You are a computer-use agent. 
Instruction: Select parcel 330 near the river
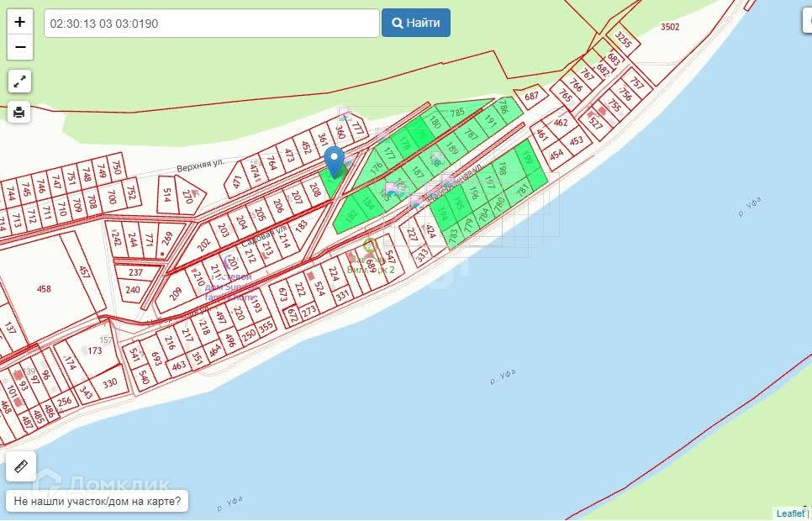pos(109,382)
